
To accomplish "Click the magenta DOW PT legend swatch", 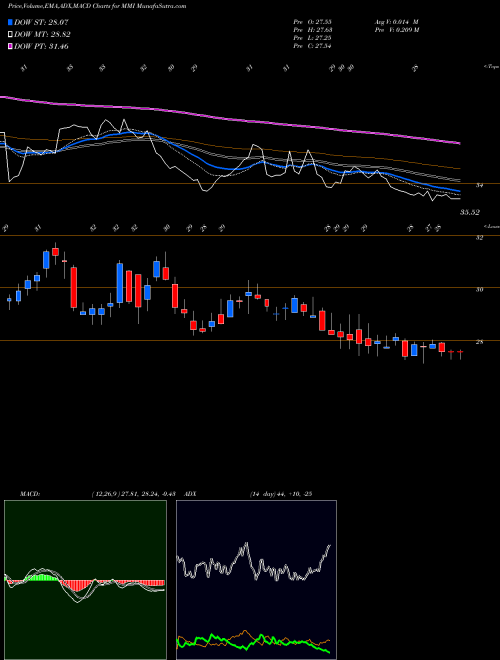I will coord(11,46).
